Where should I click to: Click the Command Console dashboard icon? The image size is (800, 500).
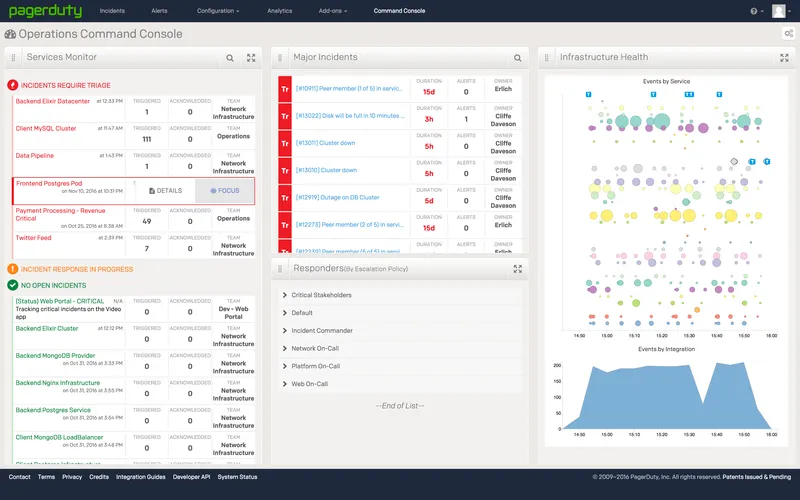tap(10, 34)
